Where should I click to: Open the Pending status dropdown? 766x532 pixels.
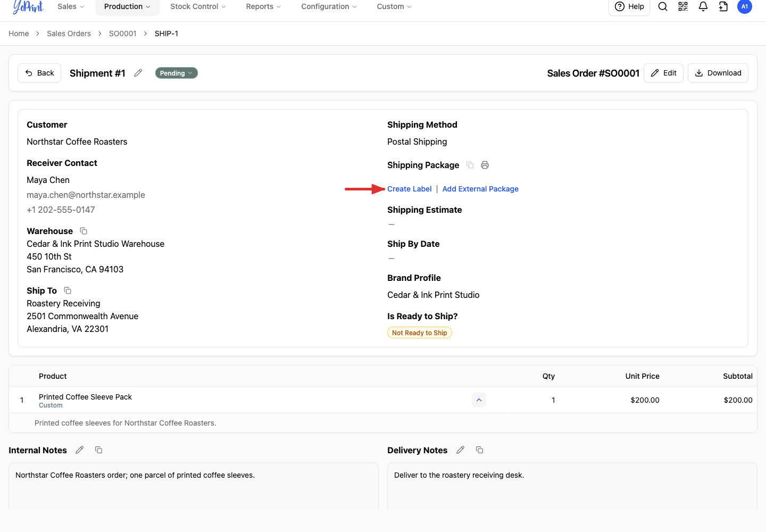point(177,73)
